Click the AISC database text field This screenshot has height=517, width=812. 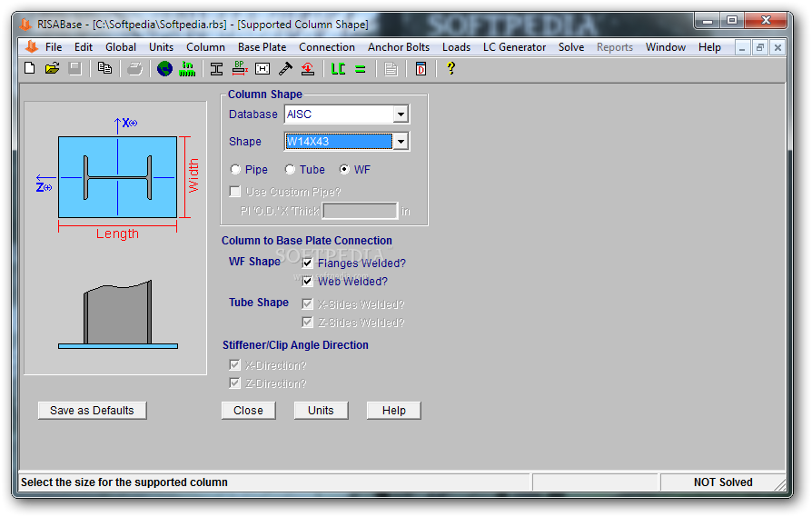coord(339,114)
